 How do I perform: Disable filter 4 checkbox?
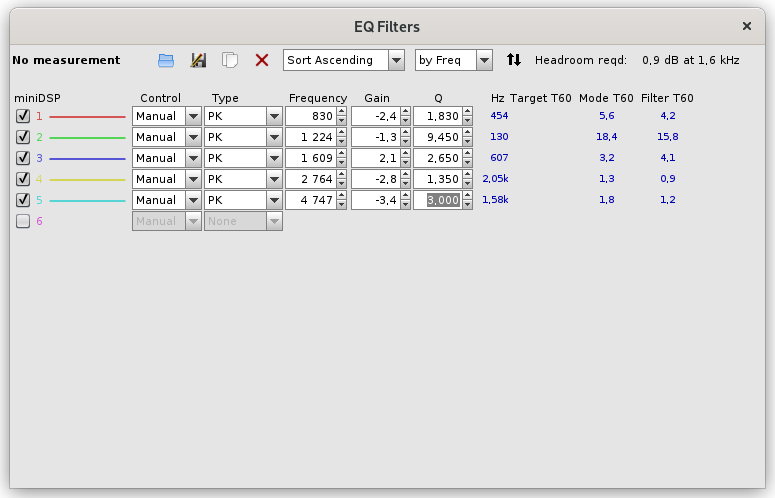point(23,179)
